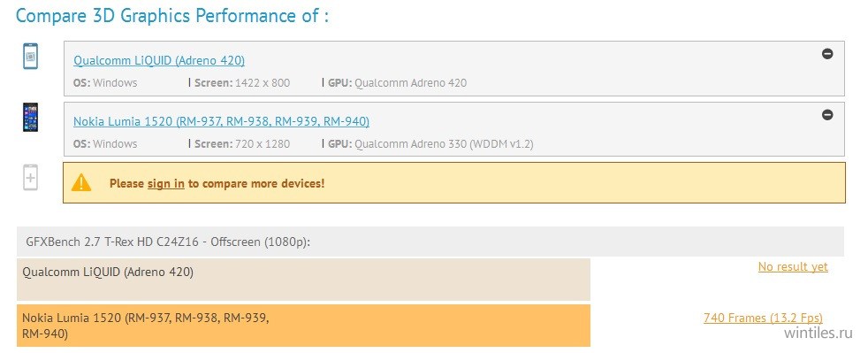Image resolution: width=868 pixels, height=353 pixels.
Task: Click the 720 x 1280 screen resolution text
Action: point(263,144)
